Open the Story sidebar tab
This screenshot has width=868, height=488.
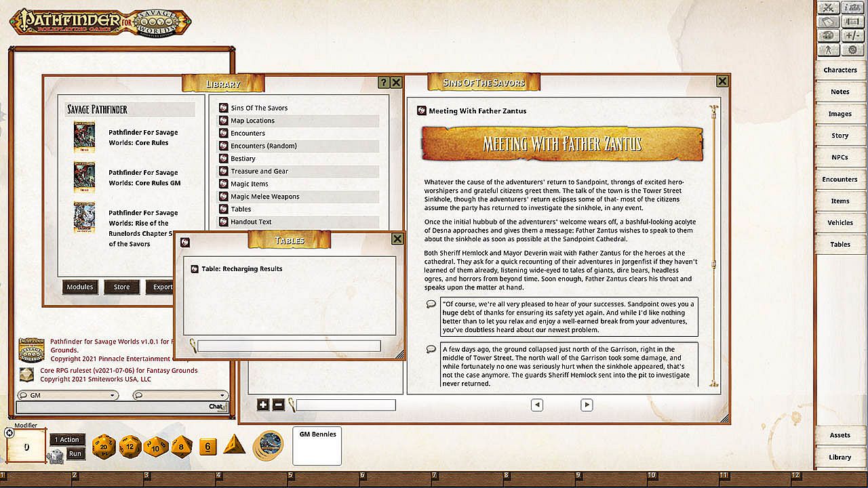840,136
